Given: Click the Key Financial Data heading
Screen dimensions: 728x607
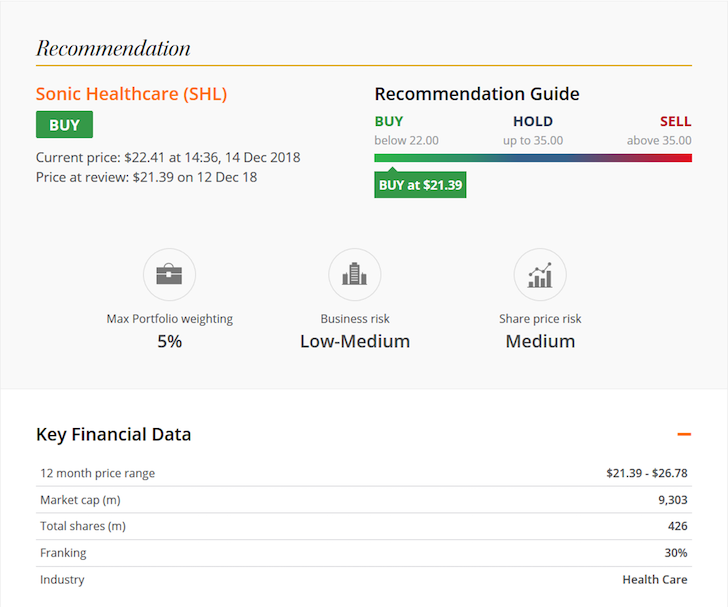Looking at the screenshot, I should coord(114,435).
